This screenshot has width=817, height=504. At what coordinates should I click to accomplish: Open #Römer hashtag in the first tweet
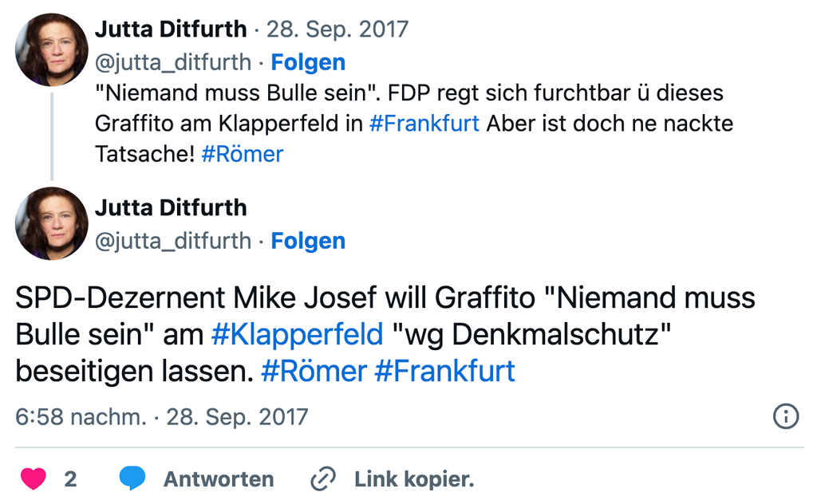[243, 154]
